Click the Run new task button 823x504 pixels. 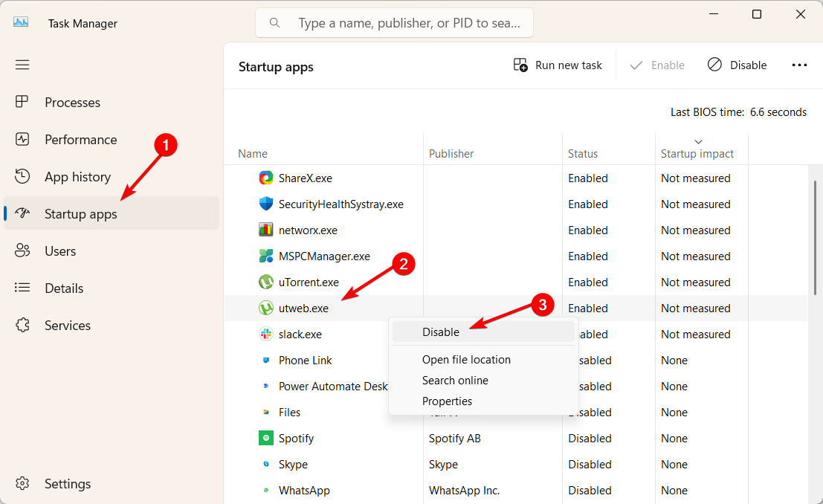558,65
